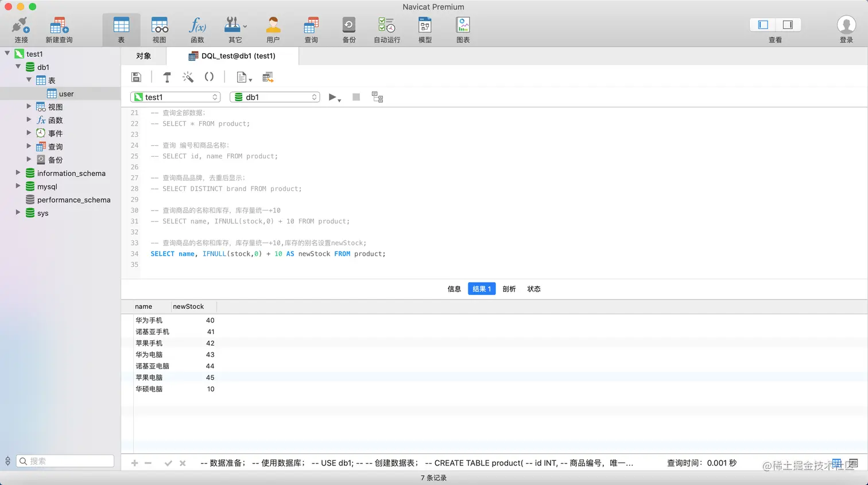Screen dimensions: 868x485
Task: Click the apply changes checkmark button
Action: coord(168,463)
